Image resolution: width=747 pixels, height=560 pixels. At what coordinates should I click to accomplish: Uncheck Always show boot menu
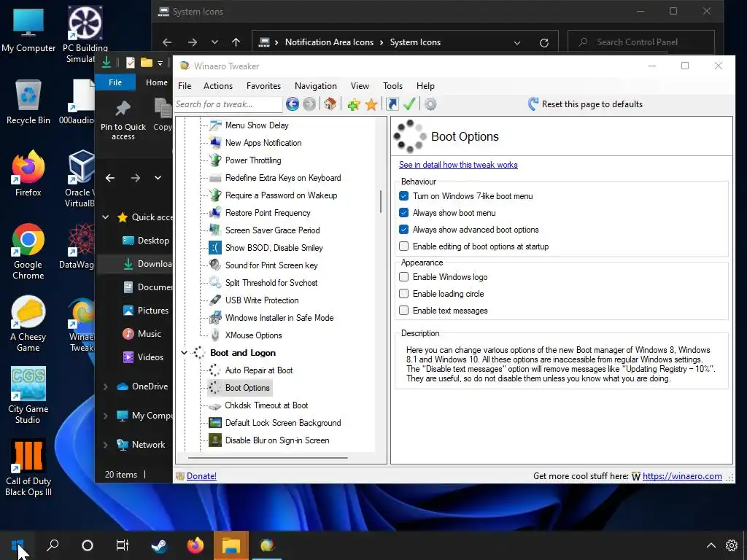click(x=403, y=212)
